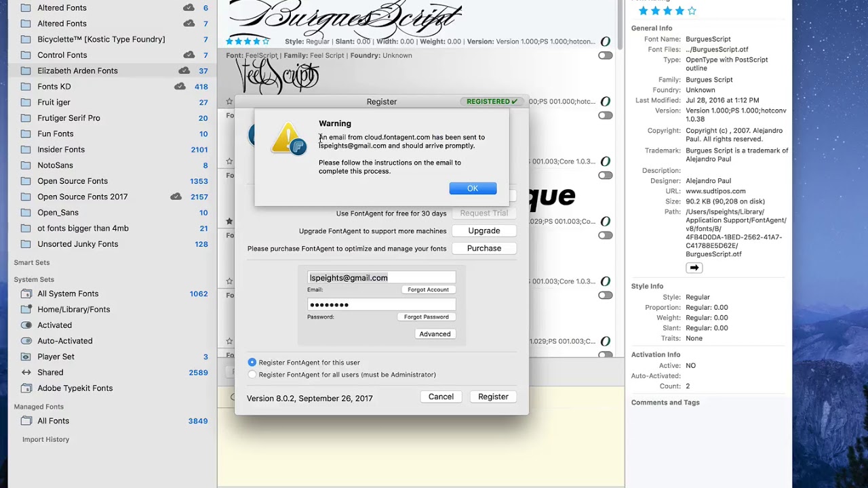Screen dimensions: 868x488
Task: Click the All Fonts folder icon
Action: 26,421
